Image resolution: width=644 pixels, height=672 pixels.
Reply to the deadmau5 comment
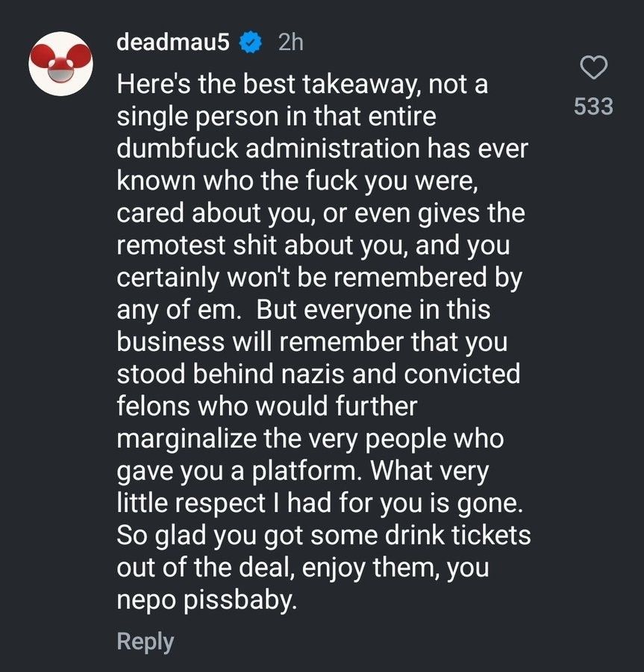[146, 641]
